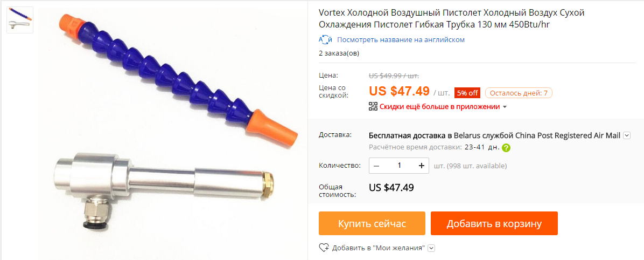Click the 'Осталось дней: 7' badge
The width and height of the screenshot is (644, 260).
[x=519, y=93]
